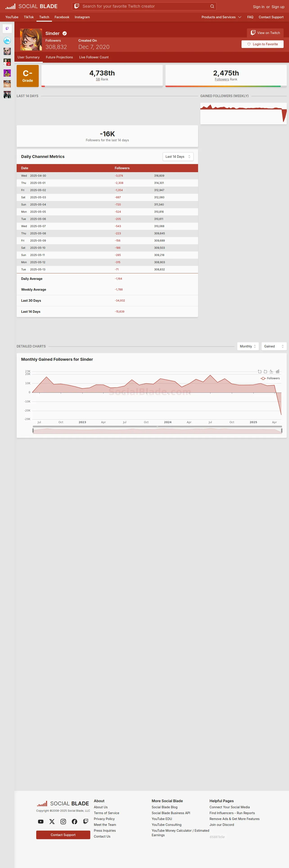Open Social Blade Facebook footer icon
This screenshot has width=289, height=868.
[x=74, y=822]
